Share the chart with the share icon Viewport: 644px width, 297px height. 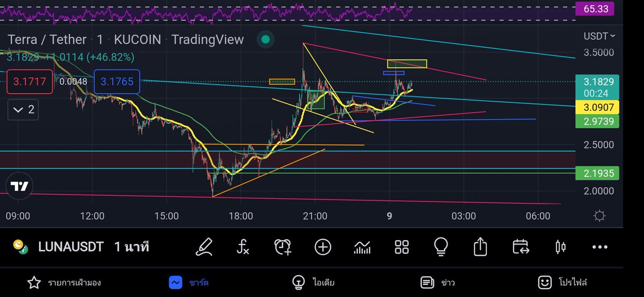coord(480,247)
